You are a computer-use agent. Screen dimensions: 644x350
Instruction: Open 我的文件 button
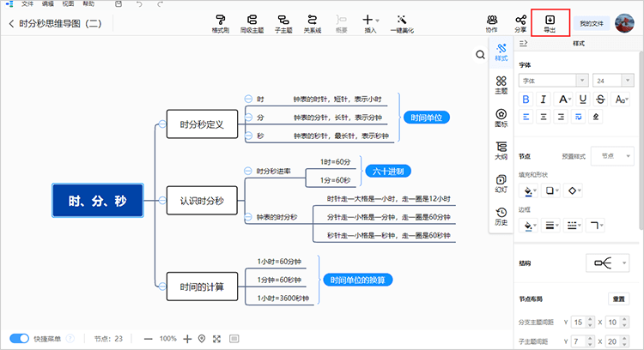(x=592, y=23)
